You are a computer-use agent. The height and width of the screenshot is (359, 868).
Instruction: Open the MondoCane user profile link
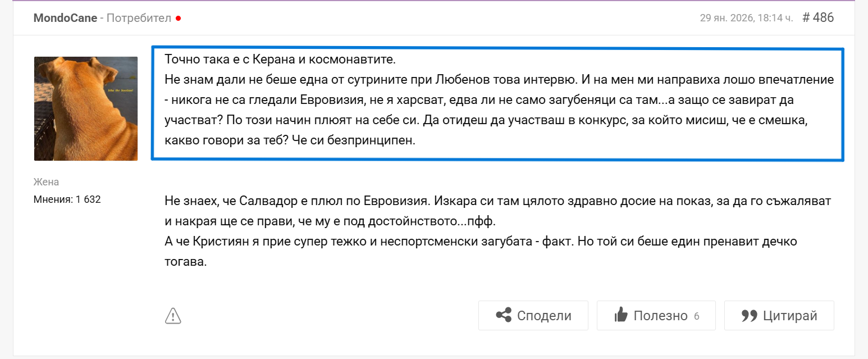[x=65, y=18]
